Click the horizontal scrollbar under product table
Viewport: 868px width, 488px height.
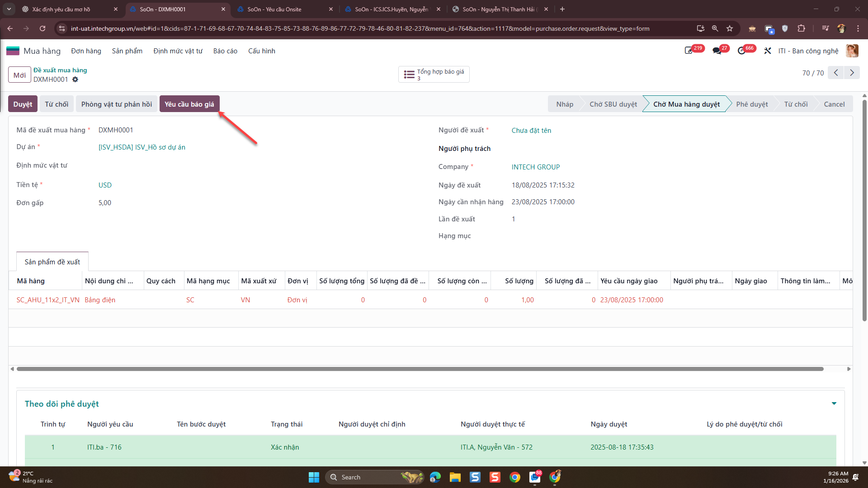coord(420,369)
